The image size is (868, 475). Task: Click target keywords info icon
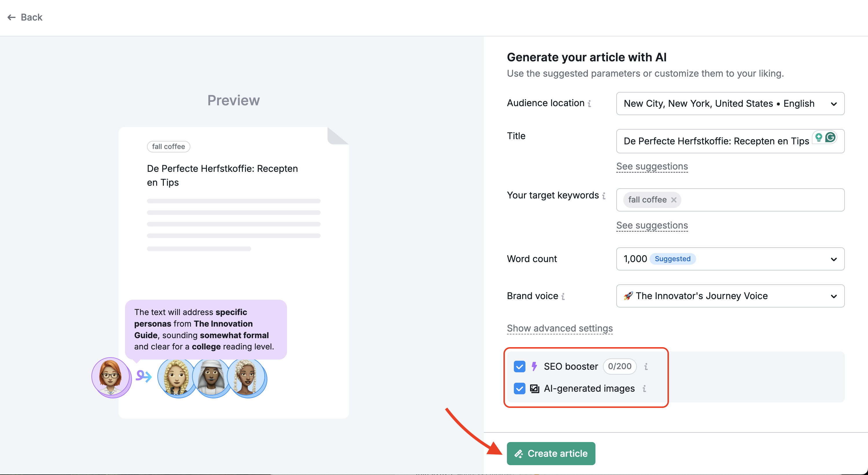(604, 196)
